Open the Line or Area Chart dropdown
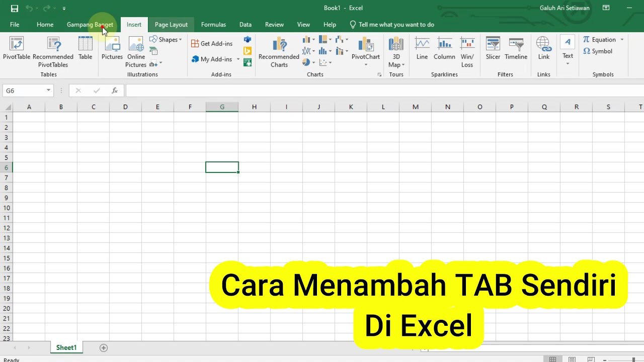This screenshot has width=644, height=362. pos(308,51)
